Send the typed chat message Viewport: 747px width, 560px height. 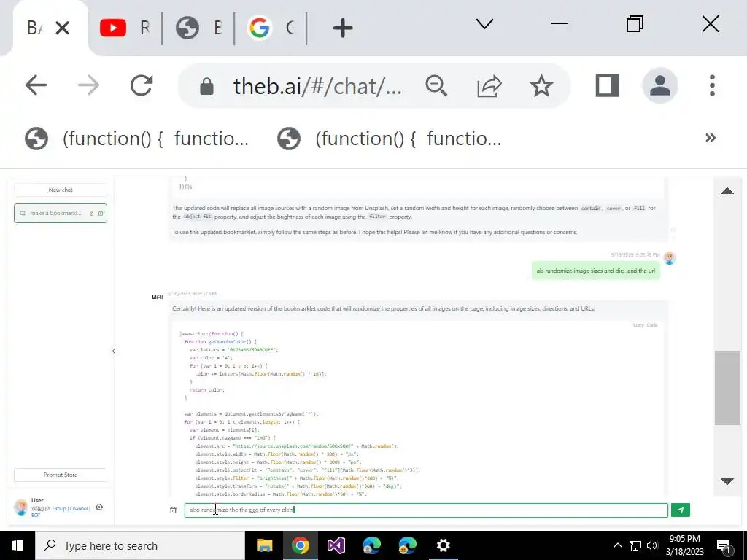680,510
